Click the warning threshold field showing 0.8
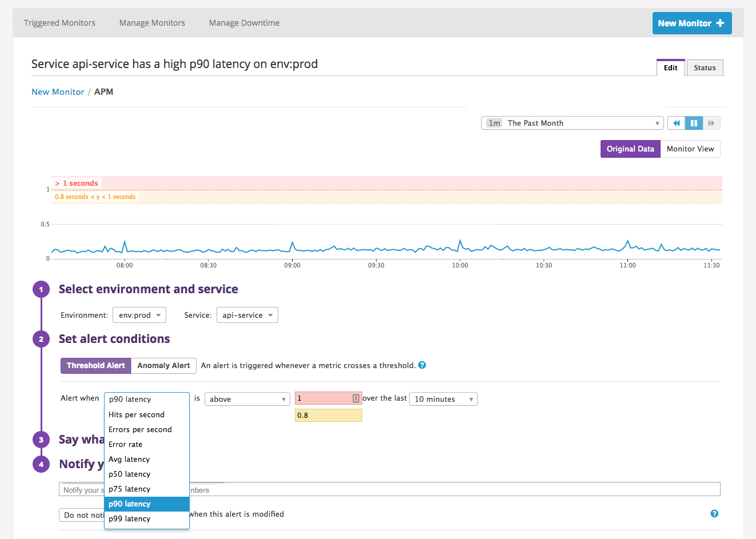The width and height of the screenshot is (756, 539). click(x=328, y=415)
